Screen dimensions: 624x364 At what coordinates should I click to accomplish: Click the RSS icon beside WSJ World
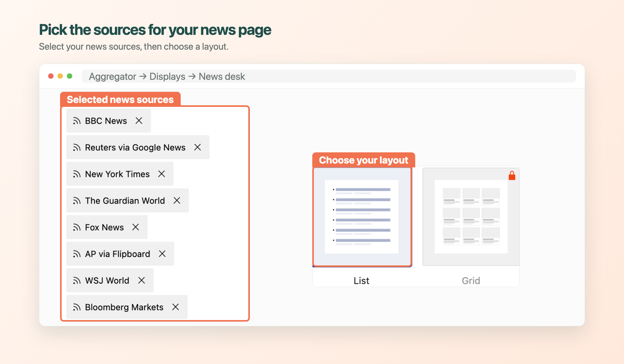[x=77, y=281]
